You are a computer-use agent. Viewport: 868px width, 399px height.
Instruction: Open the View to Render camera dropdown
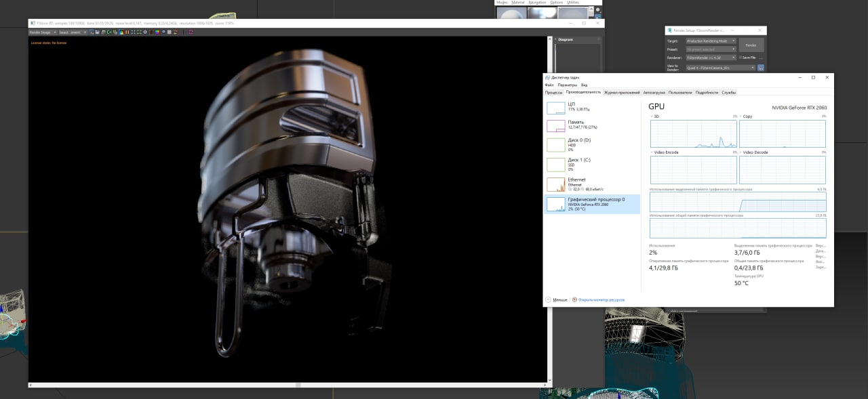719,68
